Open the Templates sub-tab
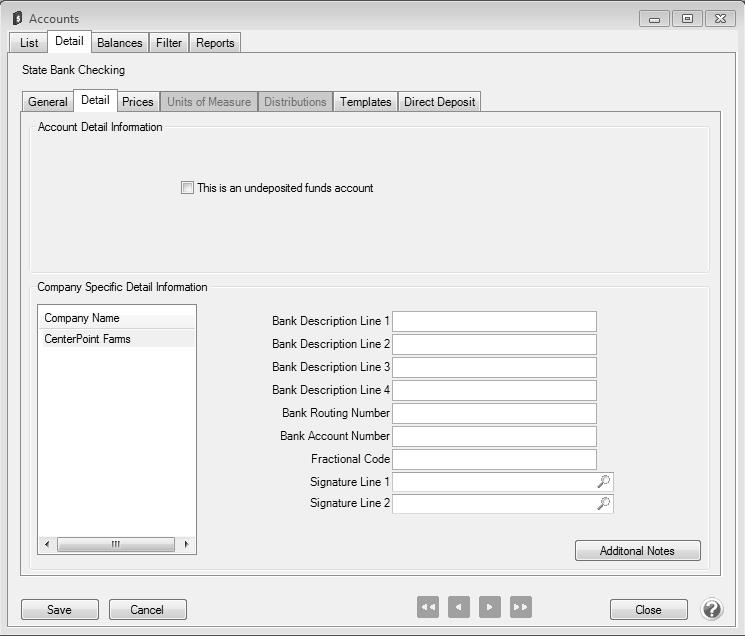 pyautogui.click(x=365, y=102)
